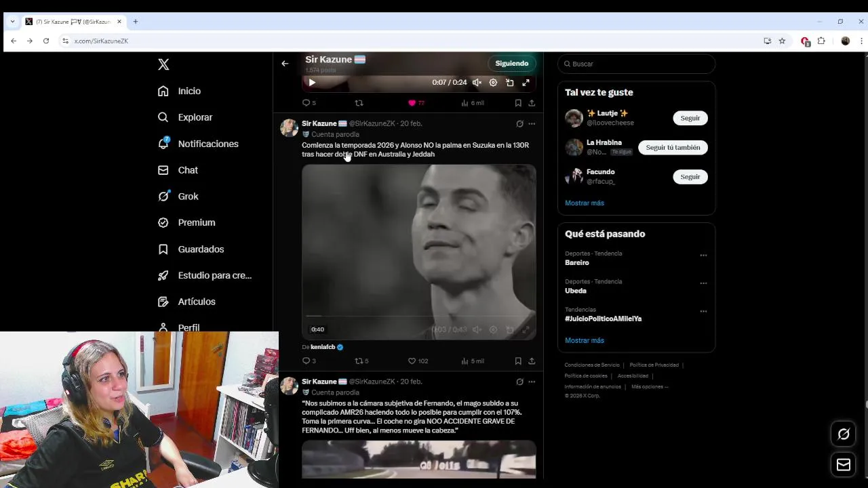Open more options for Bareiro trend
Viewport: 868px width, 488px height.
click(703, 256)
